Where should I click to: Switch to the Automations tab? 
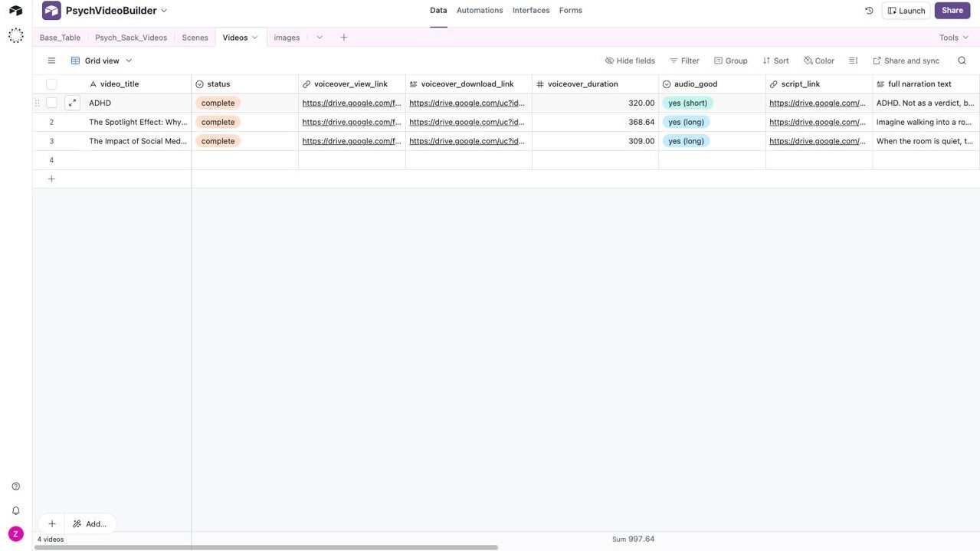coord(480,11)
